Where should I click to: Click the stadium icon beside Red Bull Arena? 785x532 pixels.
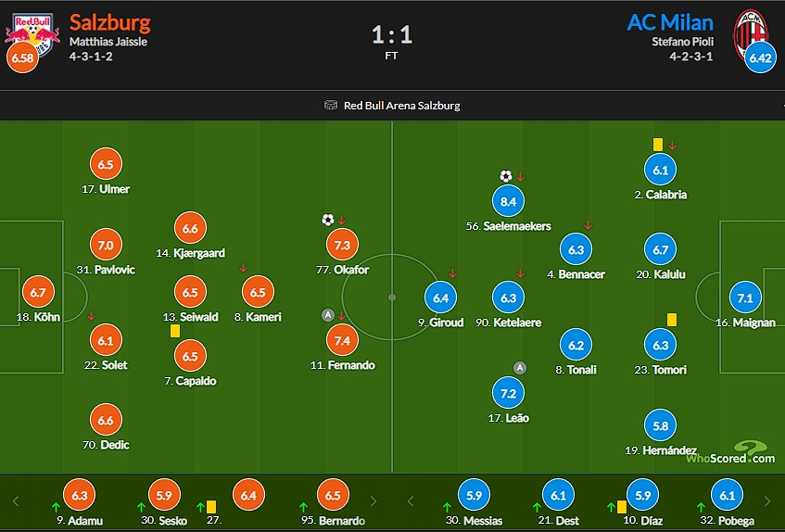331,105
